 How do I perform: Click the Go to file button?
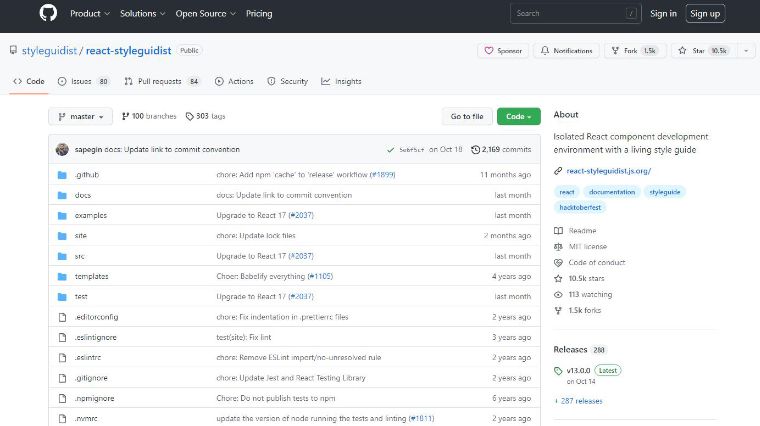[467, 116]
